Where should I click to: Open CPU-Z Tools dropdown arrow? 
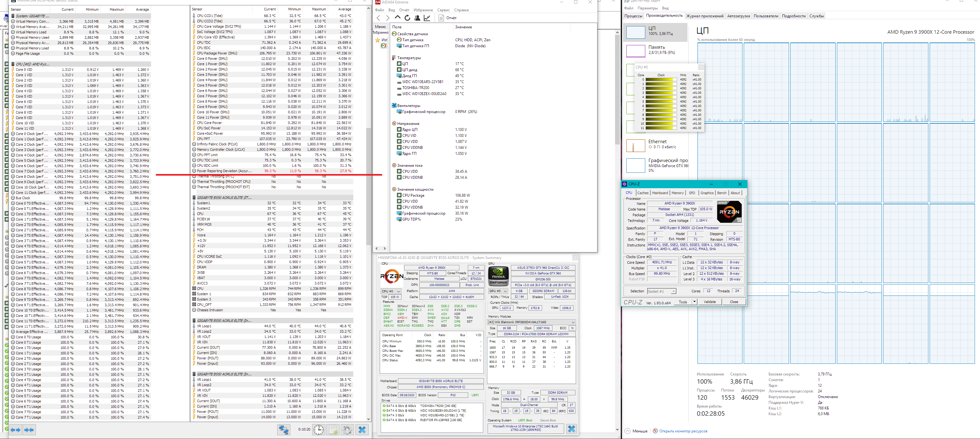click(694, 302)
